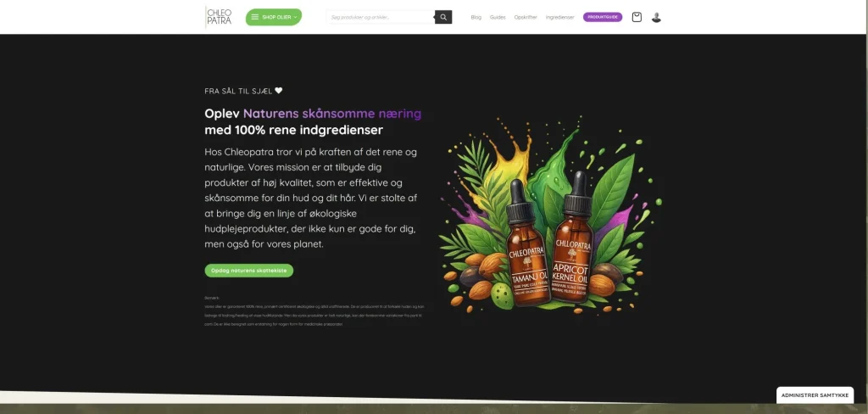The height and width of the screenshot is (414, 868).
Task: Open the shopping bag cart
Action: (637, 17)
